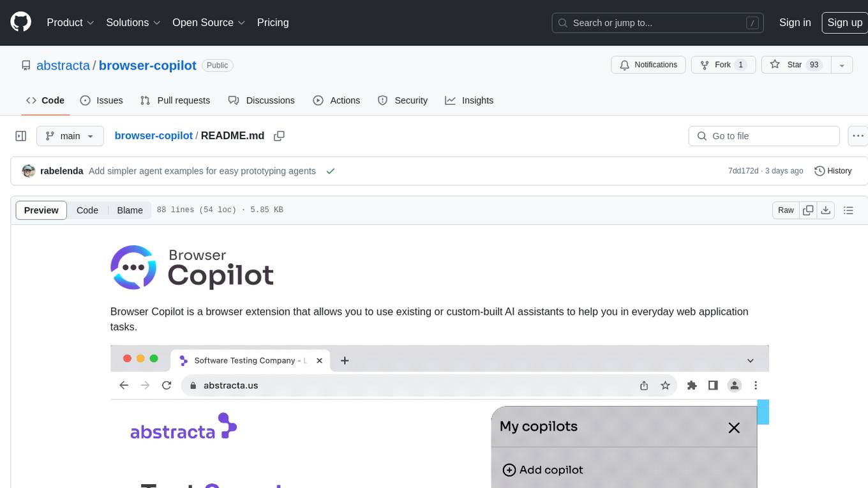
Task: Click the tab list chevron in embedded browser
Action: click(751, 361)
